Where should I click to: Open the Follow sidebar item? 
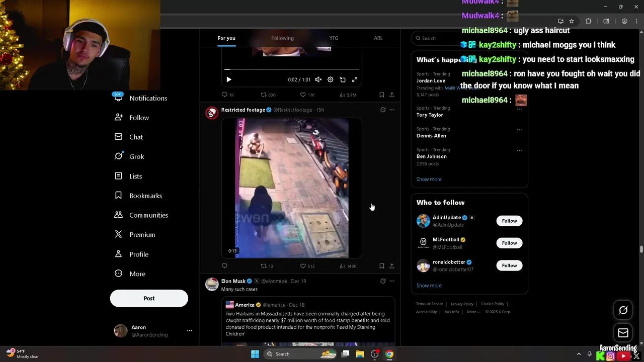[x=132, y=118]
